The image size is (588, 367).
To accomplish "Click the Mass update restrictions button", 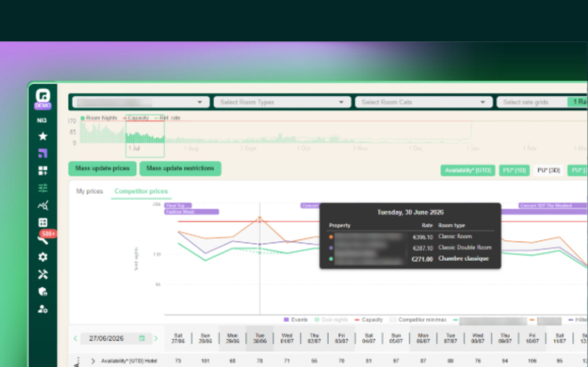I will tap(180, 168).
